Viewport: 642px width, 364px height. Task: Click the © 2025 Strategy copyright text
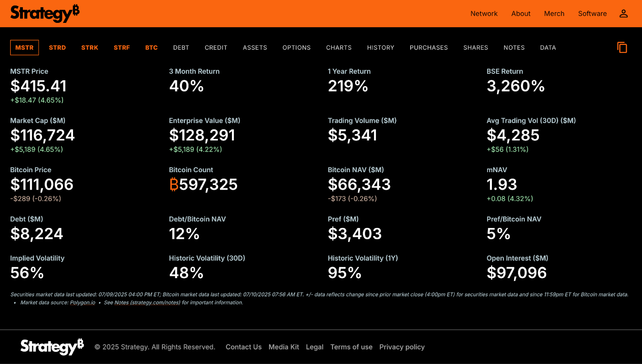pyautogui.click(x=155, y=347)
